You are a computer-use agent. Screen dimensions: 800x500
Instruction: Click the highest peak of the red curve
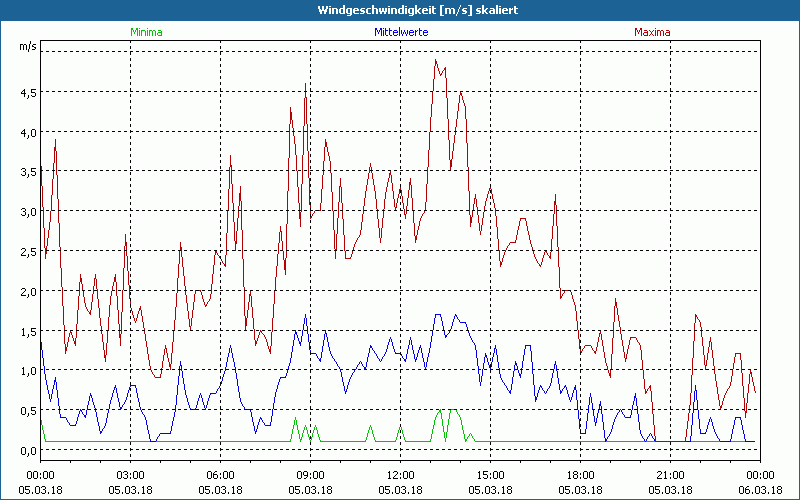pyautogui.click(x=435, y=60)
